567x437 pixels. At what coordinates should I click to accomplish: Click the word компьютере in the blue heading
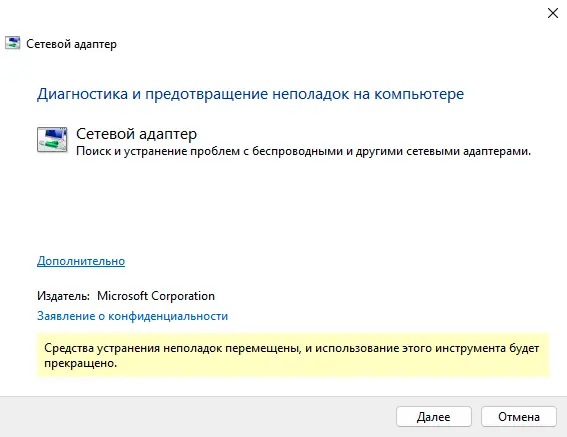coord(419,94)
